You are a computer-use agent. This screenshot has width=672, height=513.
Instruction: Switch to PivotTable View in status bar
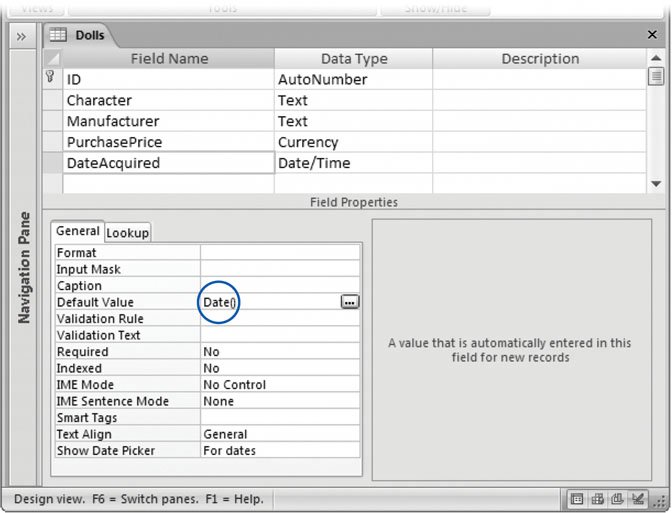599,498
